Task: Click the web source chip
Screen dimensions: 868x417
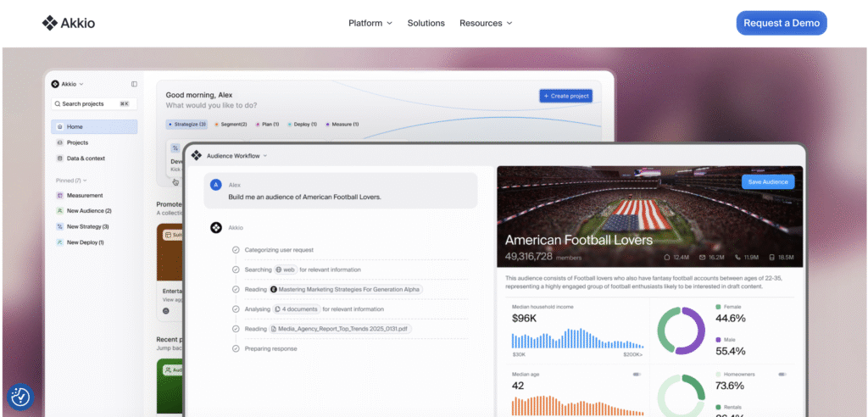Action: tap(285, 270)
